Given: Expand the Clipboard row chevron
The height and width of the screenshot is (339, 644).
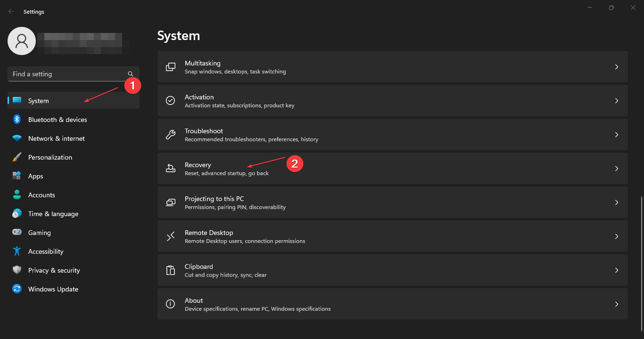Looking at the screenshot, I should pos(617,270).
